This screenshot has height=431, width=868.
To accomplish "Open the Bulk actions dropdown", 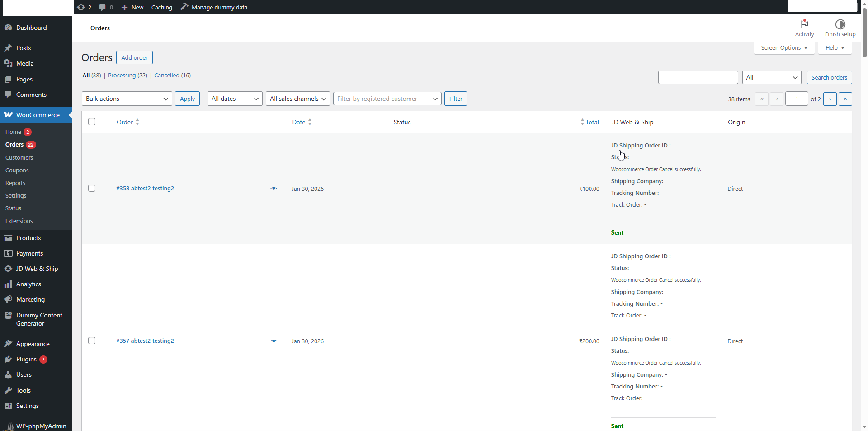I will 127,99.
